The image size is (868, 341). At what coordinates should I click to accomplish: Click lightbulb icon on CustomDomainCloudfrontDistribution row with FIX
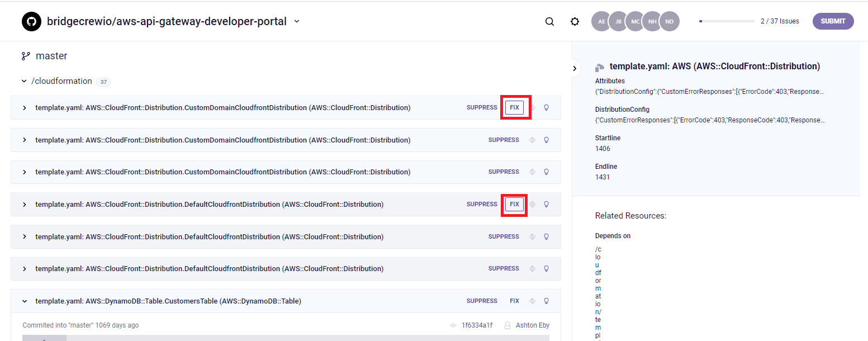click(x=547, y=107)
